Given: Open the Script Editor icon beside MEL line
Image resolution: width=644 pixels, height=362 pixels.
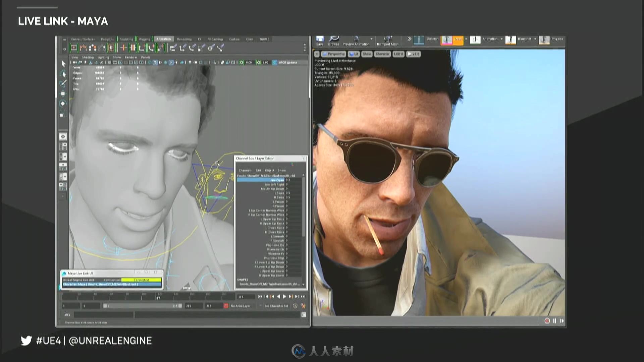Looking at the screenshot, I should [304, 315].
